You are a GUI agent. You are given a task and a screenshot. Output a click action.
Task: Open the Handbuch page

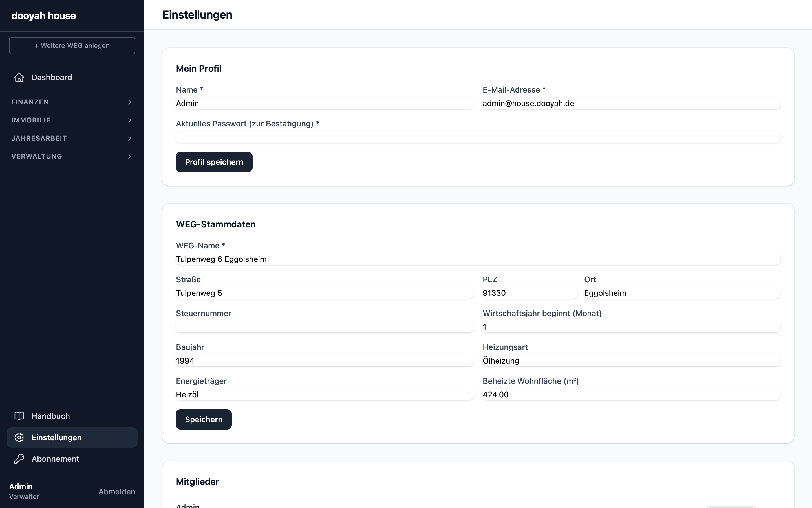(72, 416)
